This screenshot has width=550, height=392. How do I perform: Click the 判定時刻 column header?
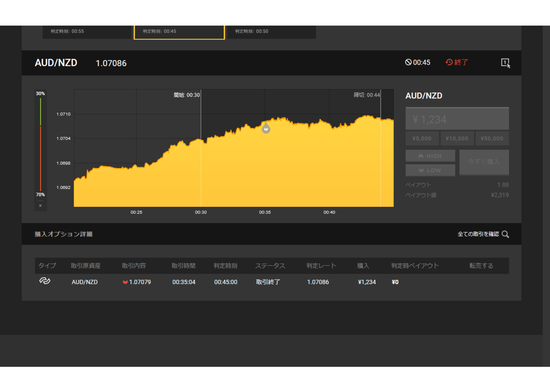click(225, 266)
